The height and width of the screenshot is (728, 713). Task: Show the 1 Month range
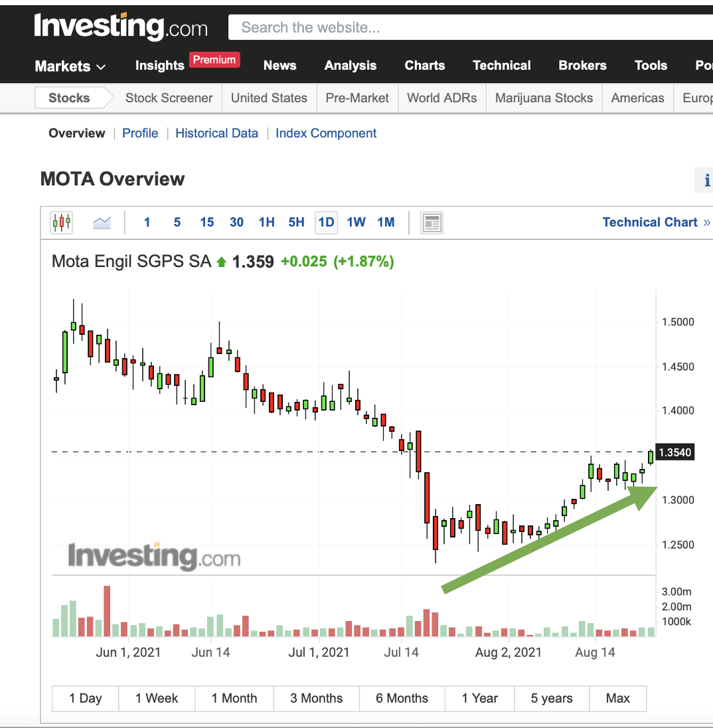(x=234, y=699)
